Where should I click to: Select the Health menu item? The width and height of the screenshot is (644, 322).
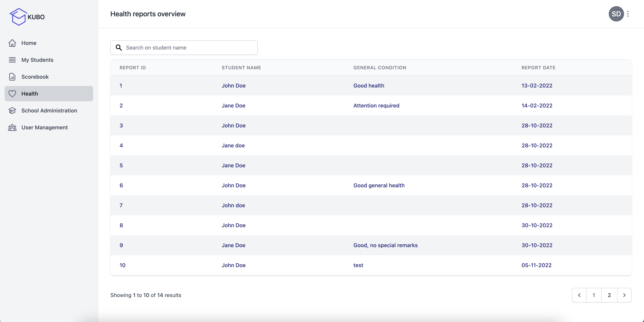pyautogui.click(x=49, y=94)
